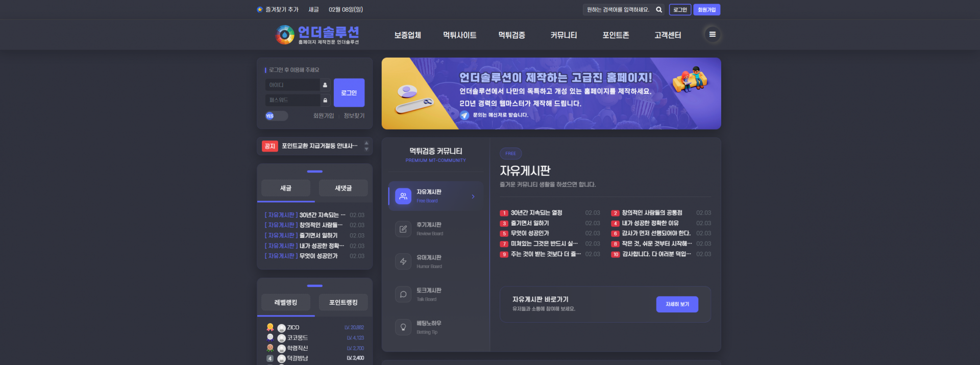Click the large 로그인 button in login box

tap(349, 93)
